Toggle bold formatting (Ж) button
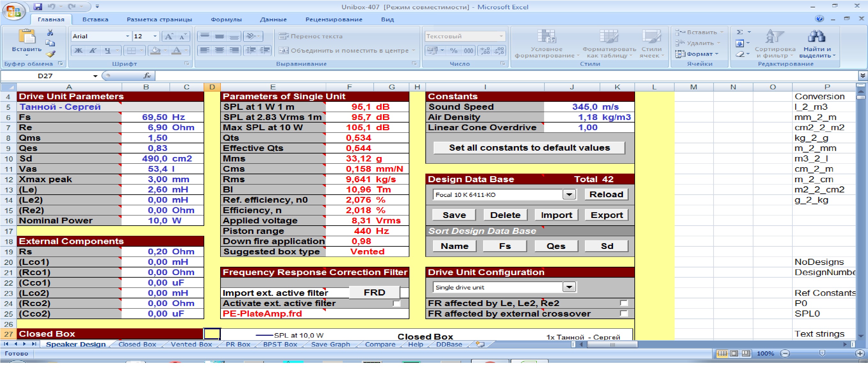 click(78, 50)
